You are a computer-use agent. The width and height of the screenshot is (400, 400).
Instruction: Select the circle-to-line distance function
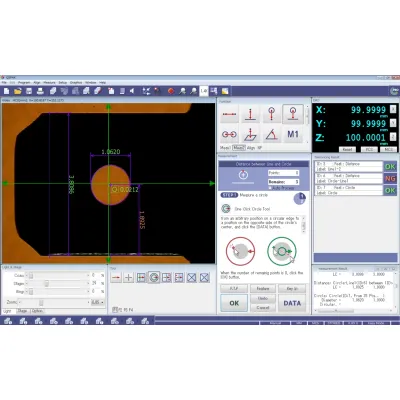(x=293, y=114)
